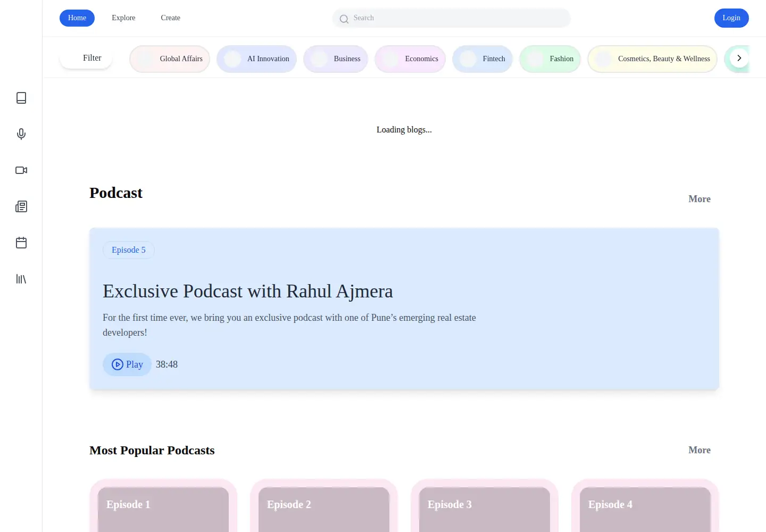Select the AI Innovation category chip
The height and width of the screenshot is (532, 766).
point(256,59)
